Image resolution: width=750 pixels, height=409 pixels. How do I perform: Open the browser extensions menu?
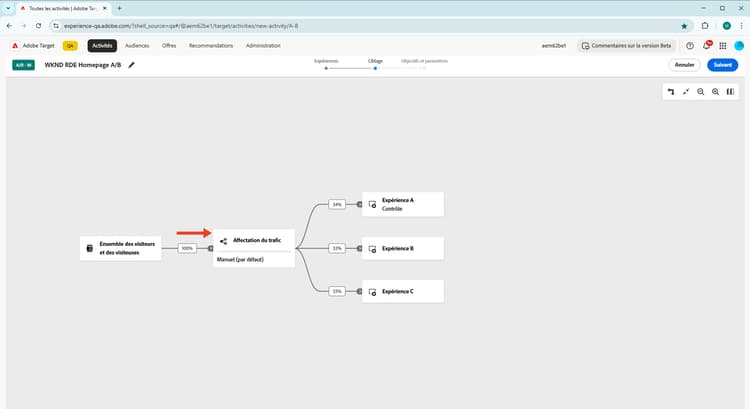pos(705,26)
